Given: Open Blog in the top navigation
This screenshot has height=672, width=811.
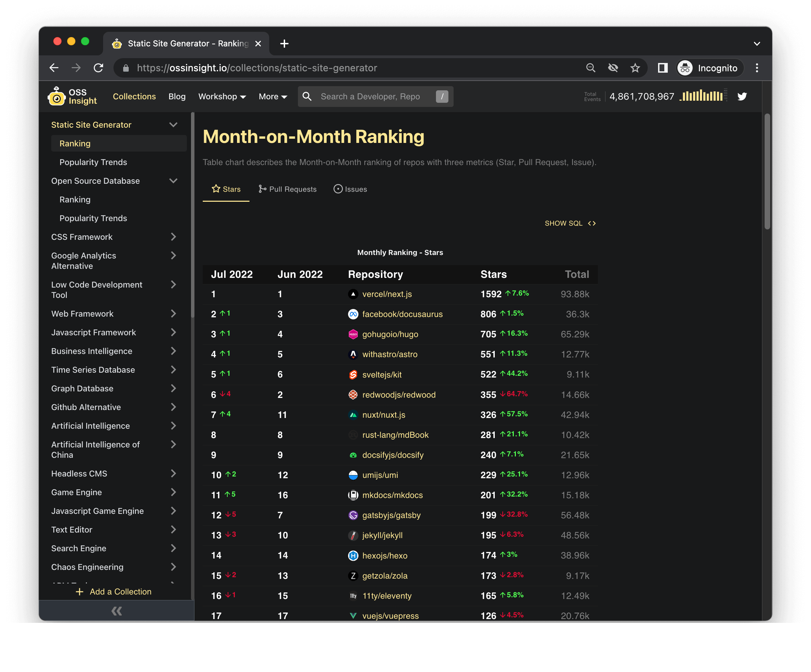Looking at the screenshot, I should pyautogui.click(x=177, y=97).
